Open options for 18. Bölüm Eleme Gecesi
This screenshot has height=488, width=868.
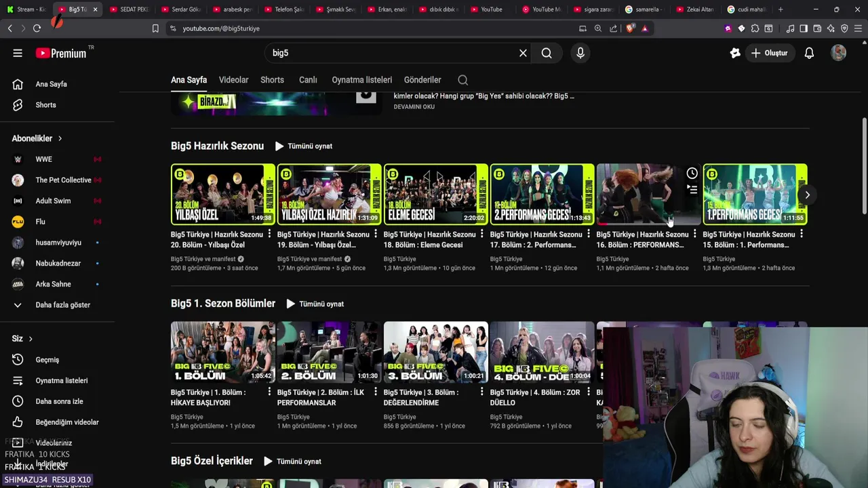tap(482, 234)
